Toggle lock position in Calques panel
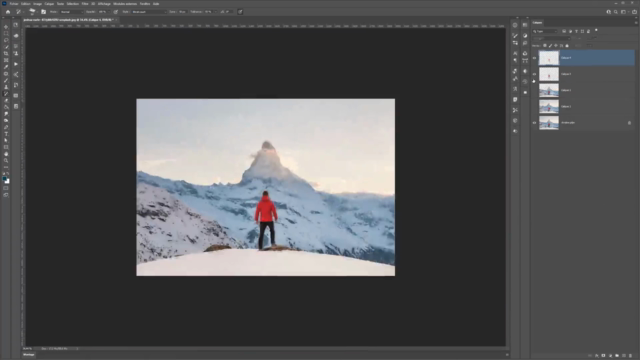Viewport: 640px width, 360px height. 556,46
